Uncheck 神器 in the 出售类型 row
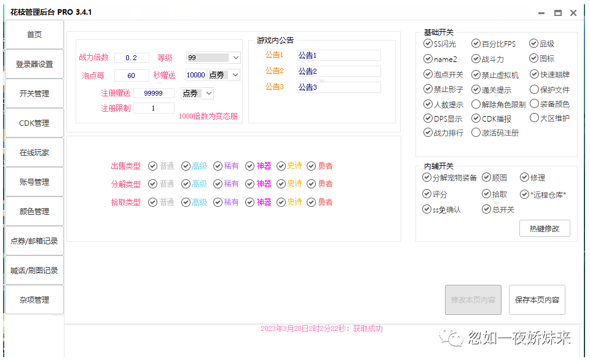This screenshot has height=364, width=590. pos(250,166)
